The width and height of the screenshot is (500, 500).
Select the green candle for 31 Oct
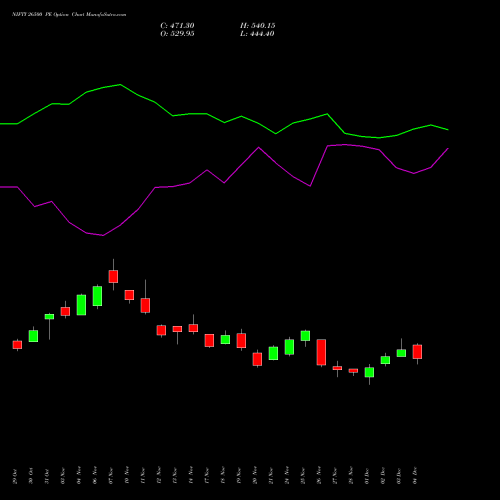pos(49,317)
